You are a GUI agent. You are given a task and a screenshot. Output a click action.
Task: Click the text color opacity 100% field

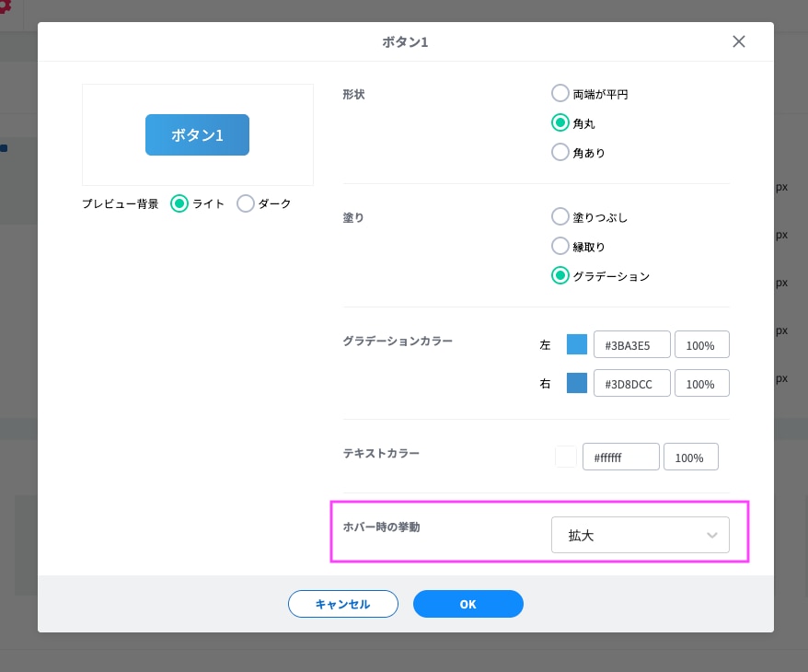[x=690, y=458]
